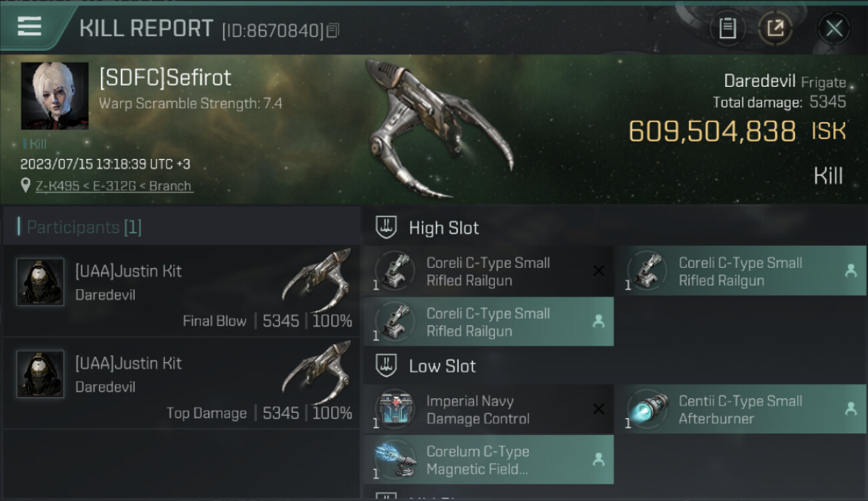The height and width of the screenshot is (501, 868).
Task: Click destroyed Coreli C-Type Small Rifled Railgun
Action: click(488, 272)
